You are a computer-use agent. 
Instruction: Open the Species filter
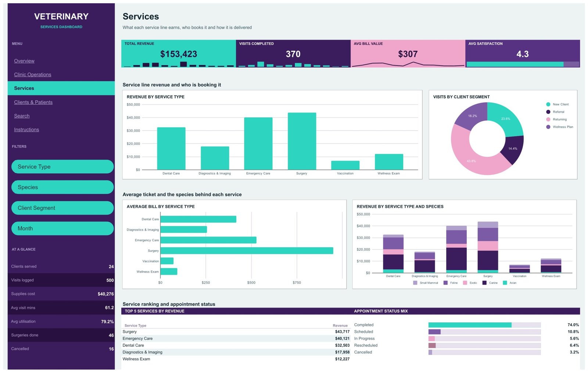tap(62, 187)
